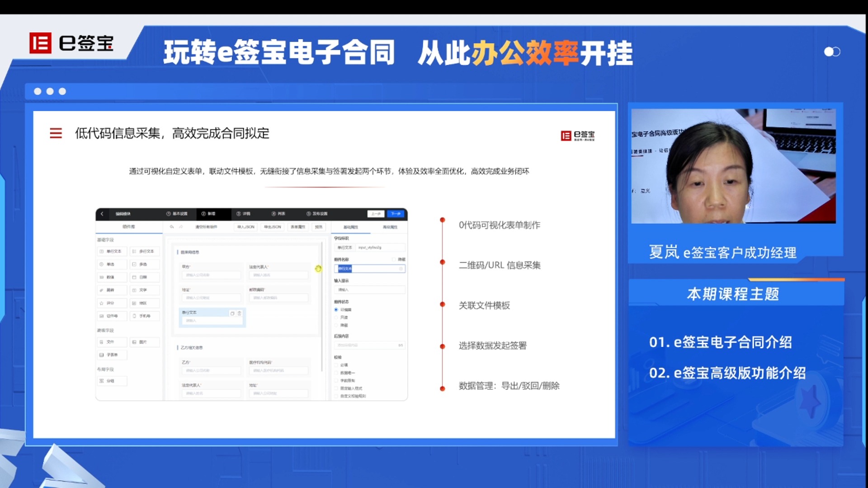Click clear icon inside 组件名称 input
The height and width of the screenshot is (488, 868).
point(401,268)
